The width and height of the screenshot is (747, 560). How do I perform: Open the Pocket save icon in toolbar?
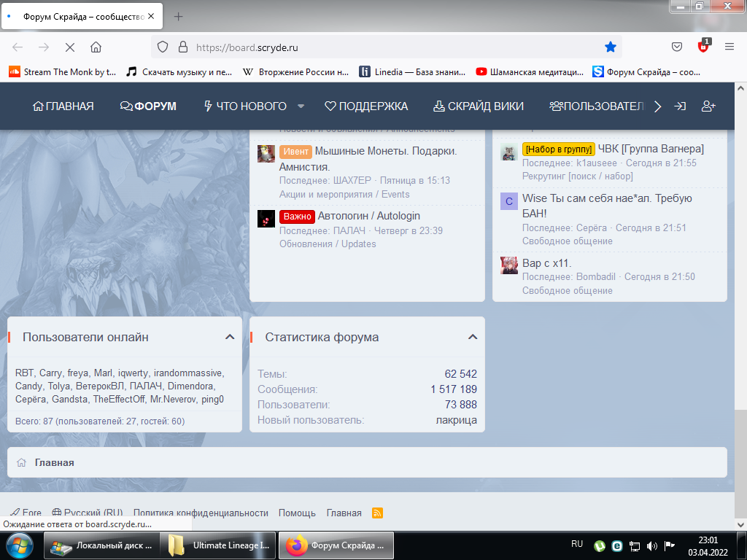677,47
